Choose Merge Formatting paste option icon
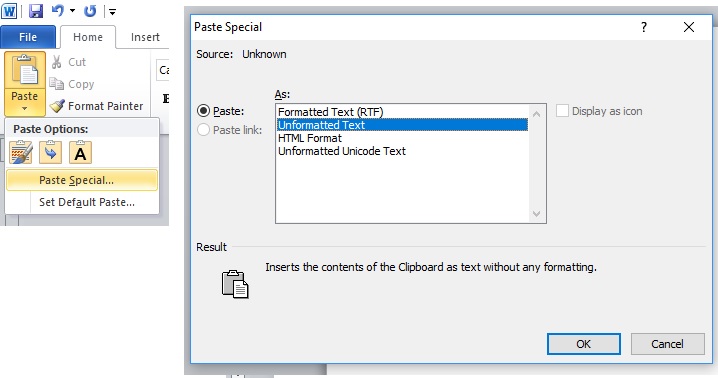The height and width of the screenshot is (378, 718). (50, 152)
